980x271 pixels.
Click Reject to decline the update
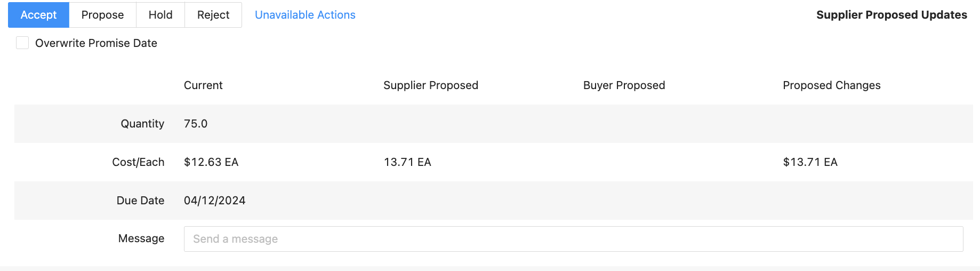tap(213, 15)
